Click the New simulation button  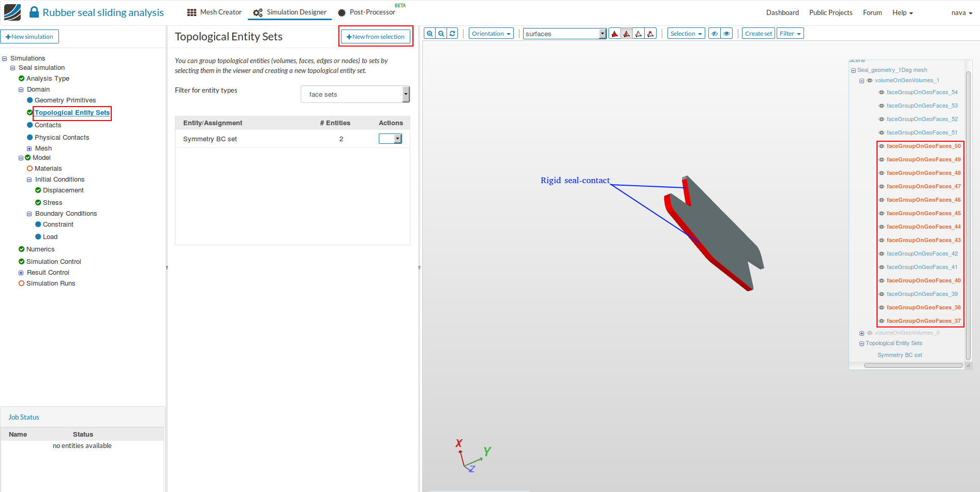click(29, 37)
